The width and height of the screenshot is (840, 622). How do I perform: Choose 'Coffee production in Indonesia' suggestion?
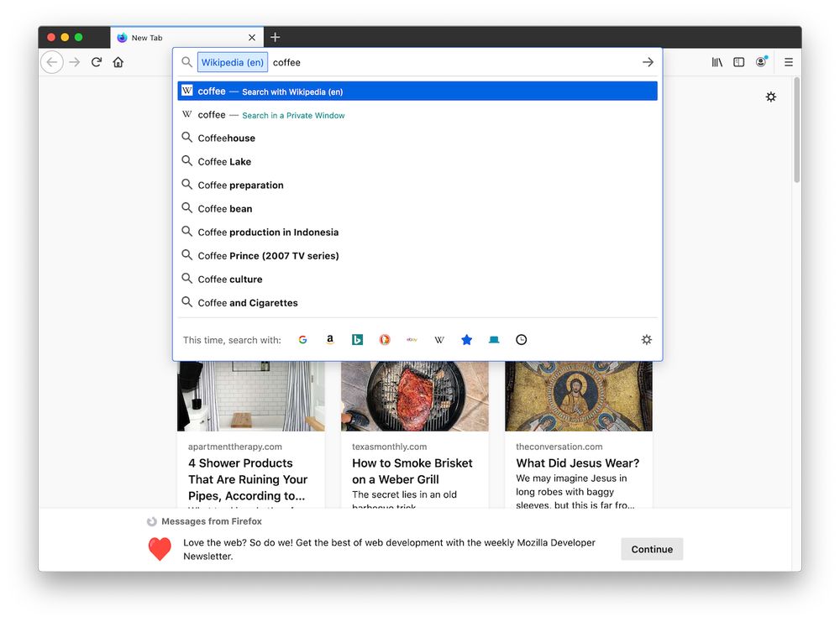[x=268, y=233]
